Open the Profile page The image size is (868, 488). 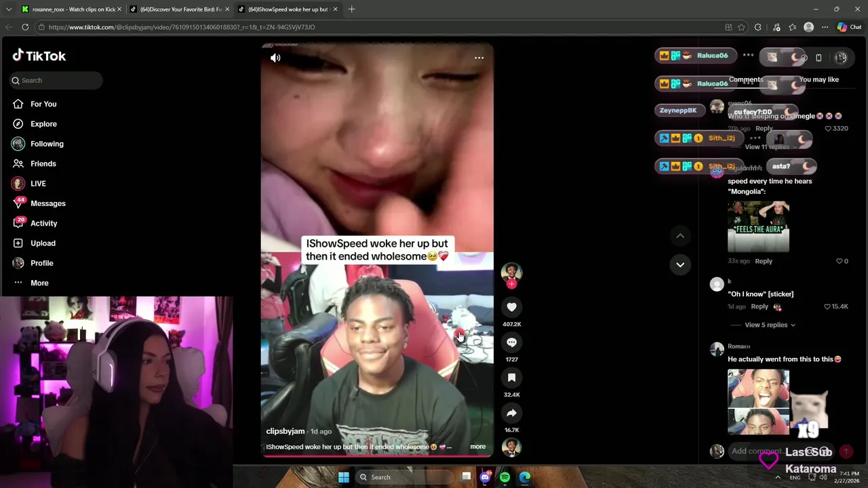click(41, 263)
